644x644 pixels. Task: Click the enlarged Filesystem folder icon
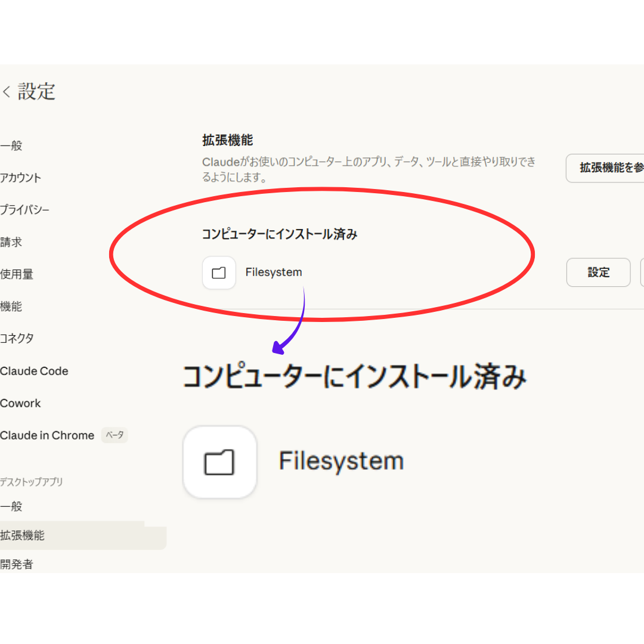coord(219,462)
